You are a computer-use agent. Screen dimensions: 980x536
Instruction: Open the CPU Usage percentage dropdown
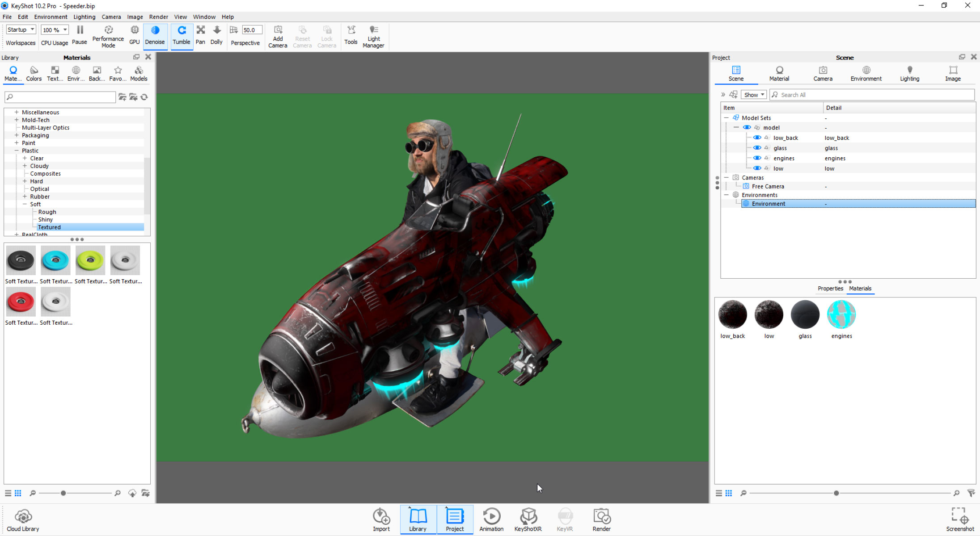coord(55,30)
